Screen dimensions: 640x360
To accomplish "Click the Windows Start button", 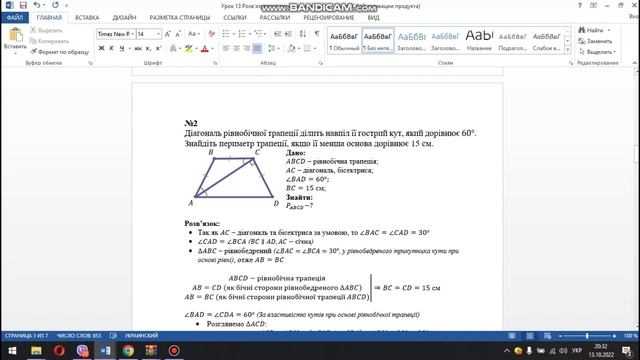I will coord(12,351).
